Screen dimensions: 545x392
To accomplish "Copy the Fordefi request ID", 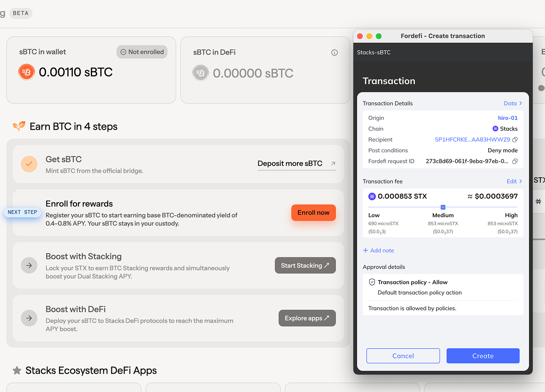I will [515, 161].
